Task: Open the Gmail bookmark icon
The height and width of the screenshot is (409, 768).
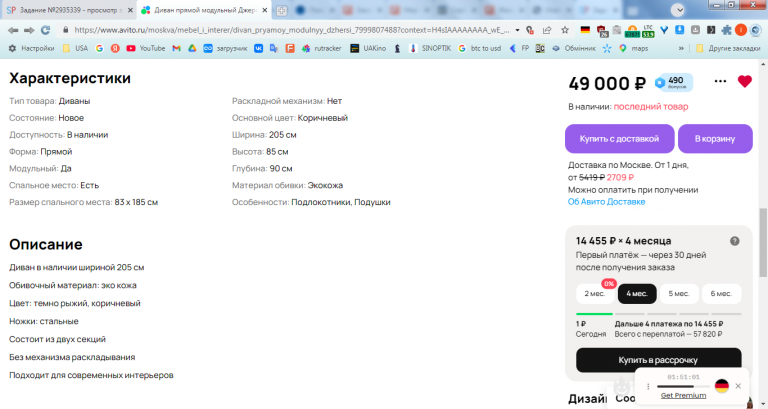Action: coord(176,48)
